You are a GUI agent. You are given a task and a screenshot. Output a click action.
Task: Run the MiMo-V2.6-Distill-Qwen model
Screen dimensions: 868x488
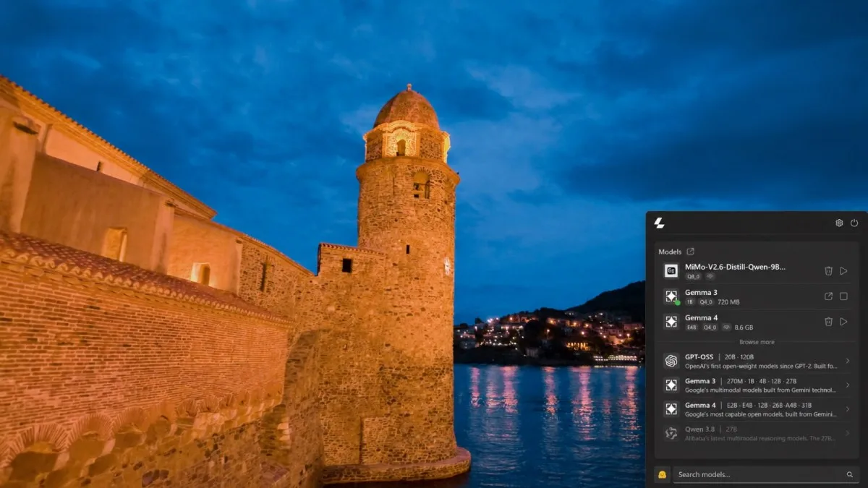point(843,270)
